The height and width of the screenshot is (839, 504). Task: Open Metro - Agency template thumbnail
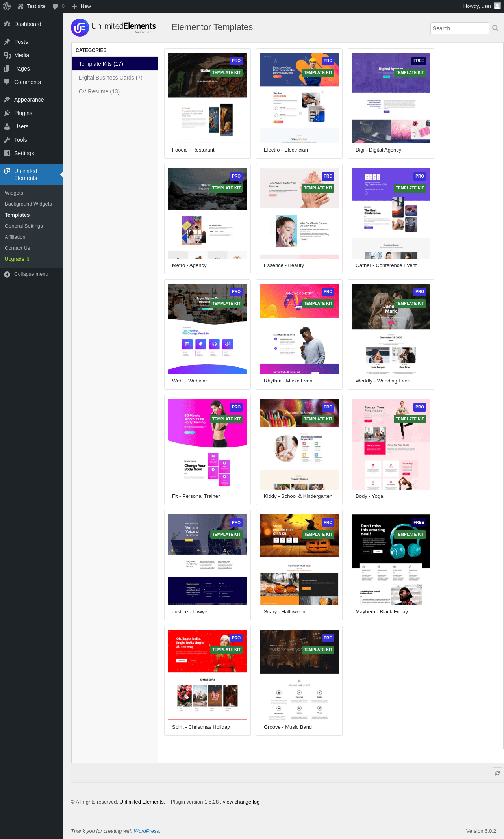coord(208,213)
